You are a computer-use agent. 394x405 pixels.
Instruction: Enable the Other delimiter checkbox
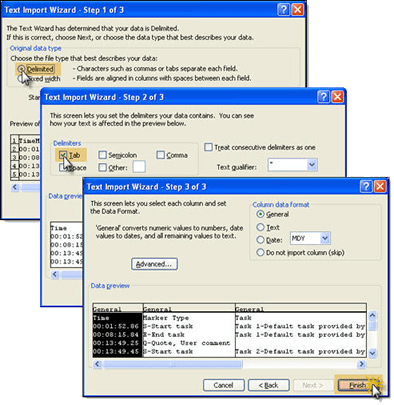pyautogui.click(x=103, y=167)
